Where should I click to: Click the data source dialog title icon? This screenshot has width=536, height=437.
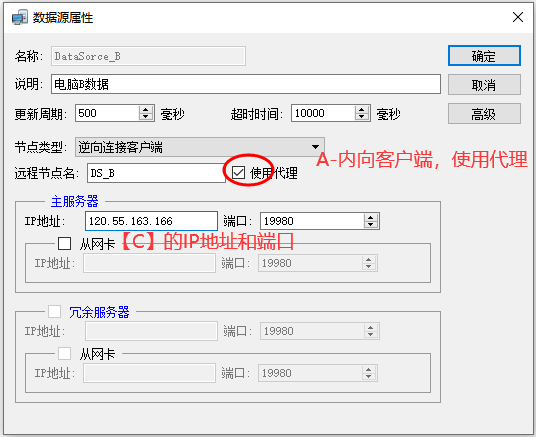(20, 17)
